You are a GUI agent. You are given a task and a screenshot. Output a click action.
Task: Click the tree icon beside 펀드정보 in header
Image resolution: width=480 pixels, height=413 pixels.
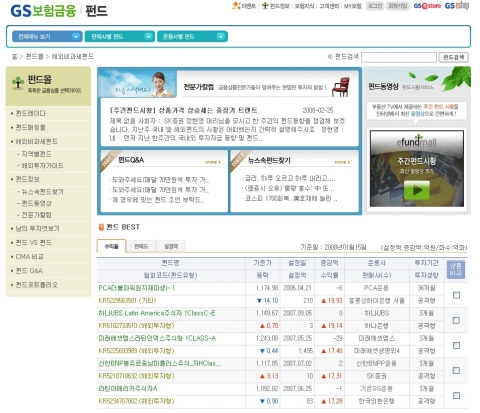click(x=265, y=5)
